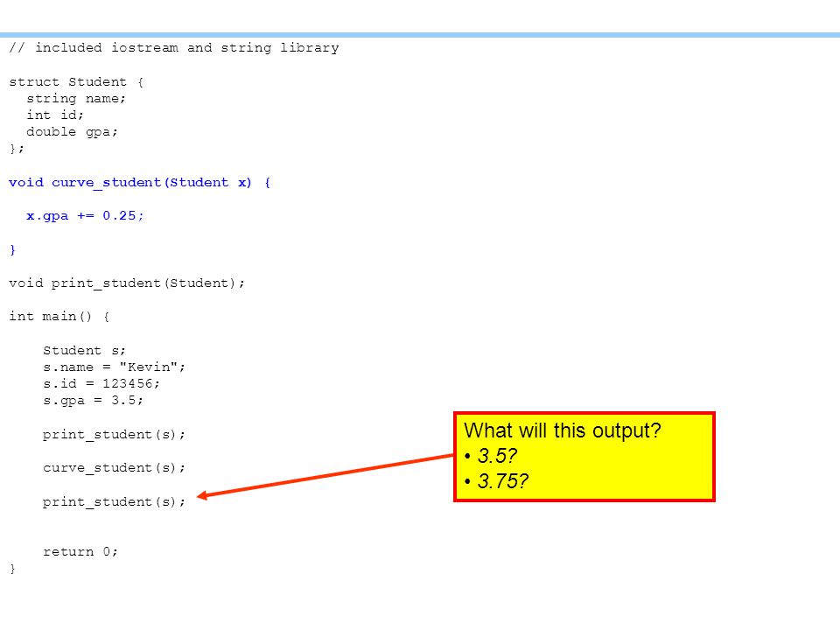840x630 pixels.
Task: Click the blue 'void curve_student(Student x) {' line
Action: point(140,183)
